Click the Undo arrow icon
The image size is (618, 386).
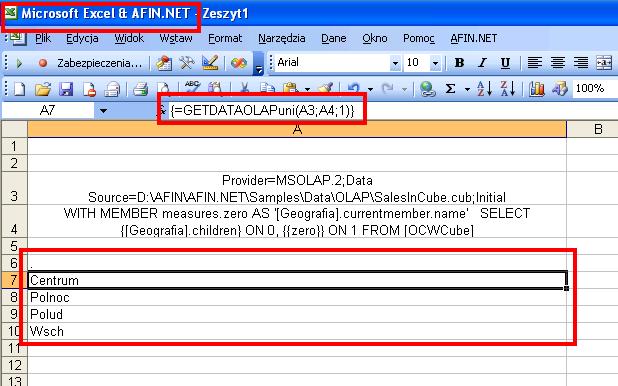[353, 89]
